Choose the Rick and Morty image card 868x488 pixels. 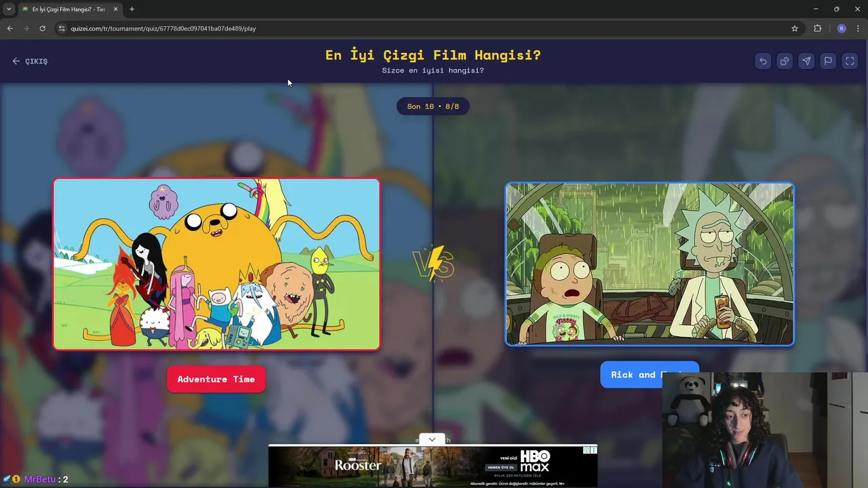pyautogui.click(x=650, y=264)
